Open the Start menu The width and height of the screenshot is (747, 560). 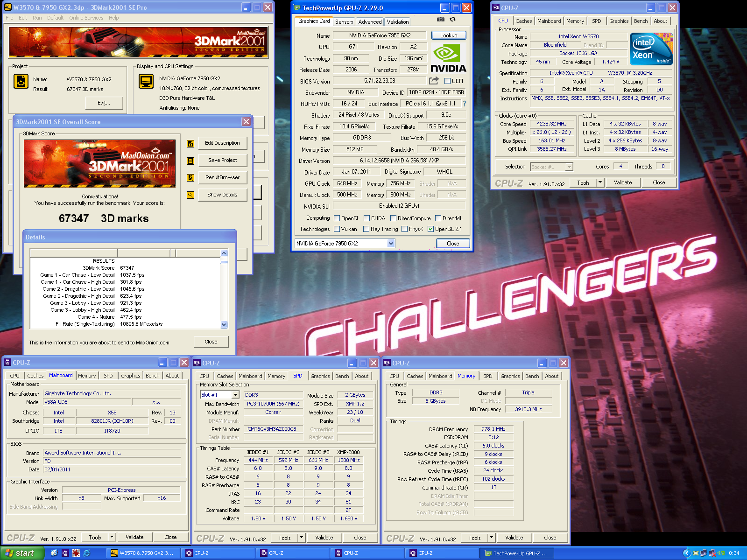coord(22,553)
